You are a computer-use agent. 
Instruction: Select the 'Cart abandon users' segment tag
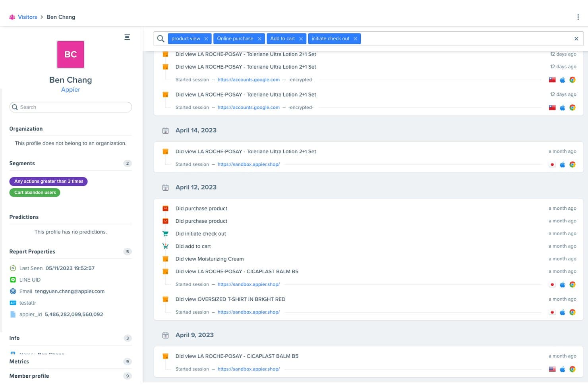pos(35,193)
